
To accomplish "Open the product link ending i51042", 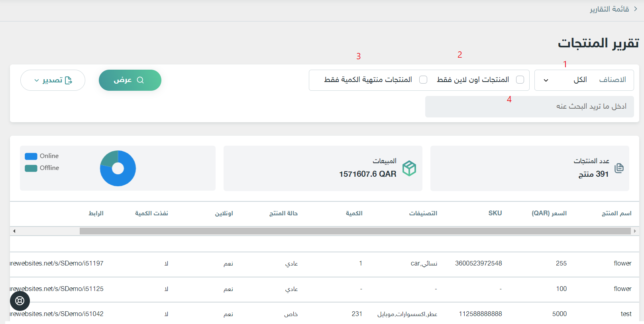I will tap(57, 314).
